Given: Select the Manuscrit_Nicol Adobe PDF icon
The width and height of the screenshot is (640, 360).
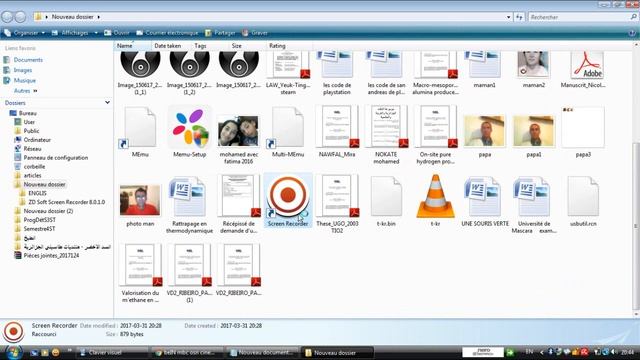Looking at the screenshot, I should (587, 65).
